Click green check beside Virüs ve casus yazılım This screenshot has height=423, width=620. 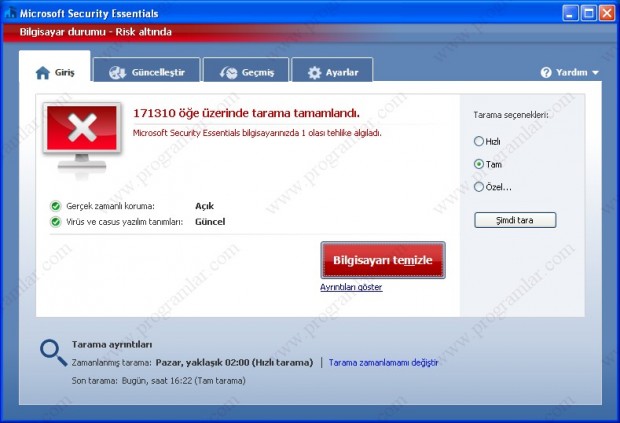(x=56, y=222)
